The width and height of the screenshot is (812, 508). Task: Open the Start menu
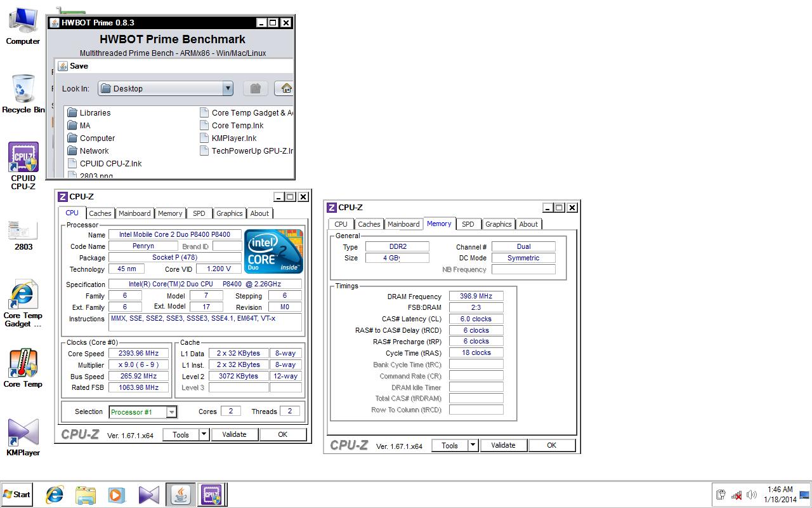tap(17, 495)
